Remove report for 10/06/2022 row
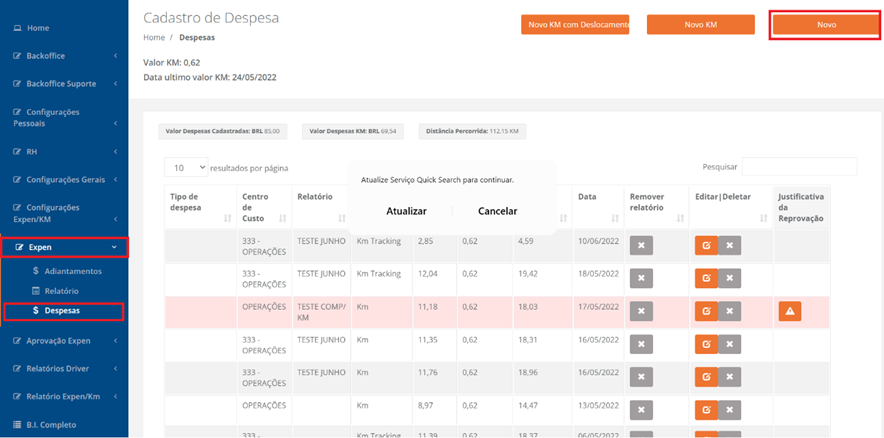Image resolution: width=884 pixels, height=438 pixels. (x=641, y=246)
